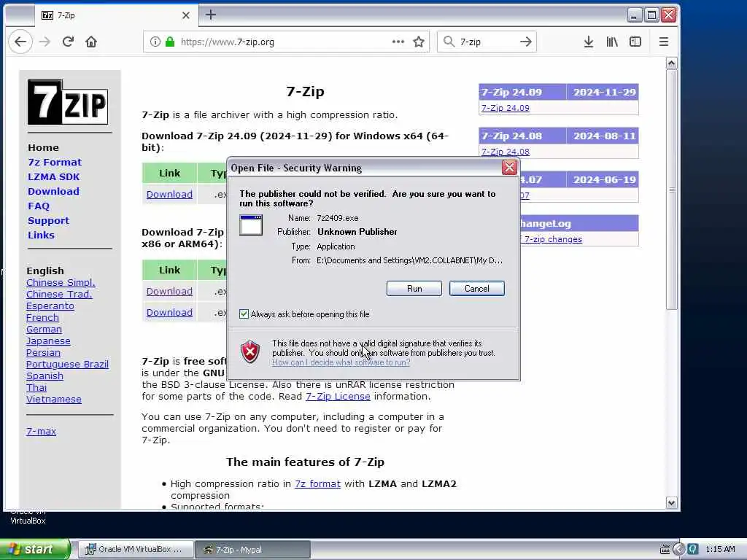Click the scrollbar up arrow
This screenshot has height=560, width=747.
pyautogui.click(x=672, y=63)
